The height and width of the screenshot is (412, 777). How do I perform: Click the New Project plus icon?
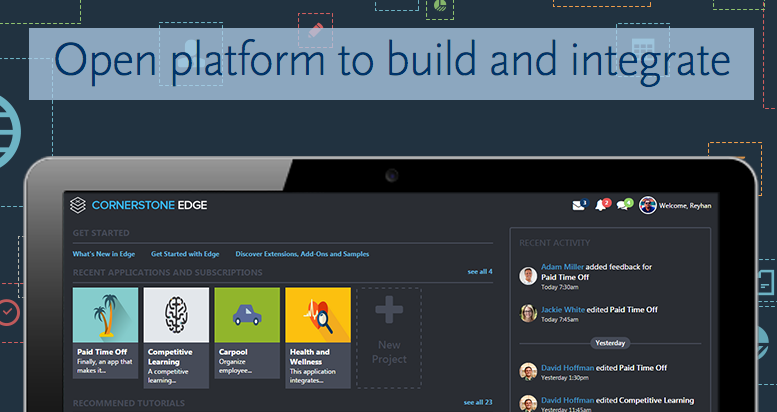(x=389, y=310)
